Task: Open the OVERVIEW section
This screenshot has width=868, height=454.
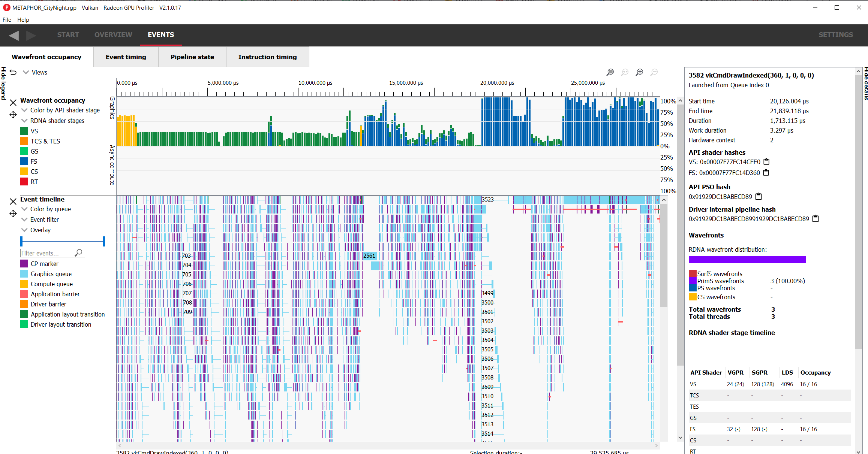Action: pos(113,35)
